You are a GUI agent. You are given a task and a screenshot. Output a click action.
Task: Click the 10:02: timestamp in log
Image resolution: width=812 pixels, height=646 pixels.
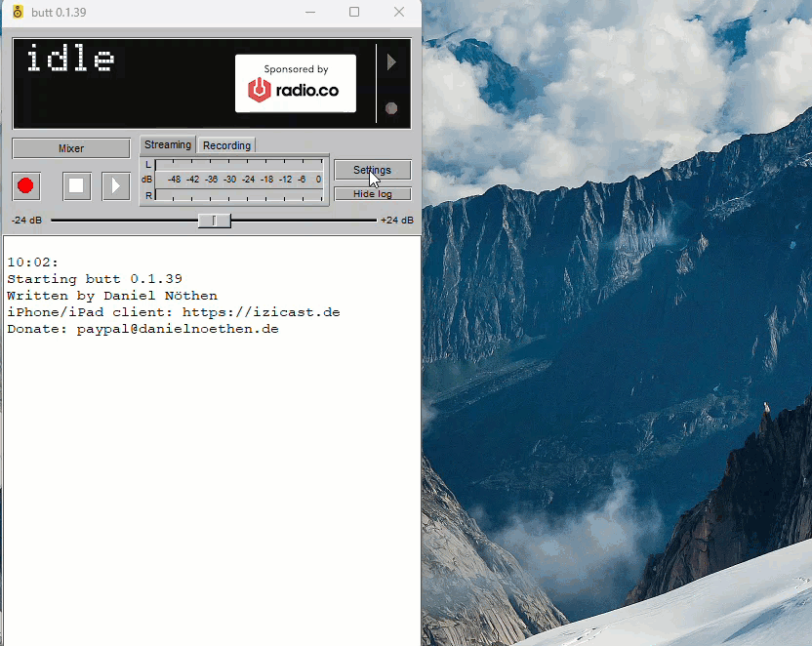pos(32,262)
